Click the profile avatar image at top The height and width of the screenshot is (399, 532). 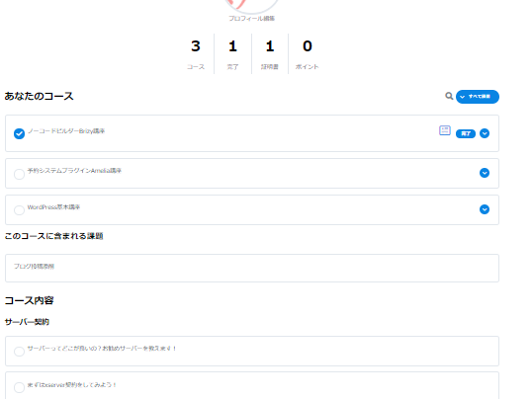(251, 5)
